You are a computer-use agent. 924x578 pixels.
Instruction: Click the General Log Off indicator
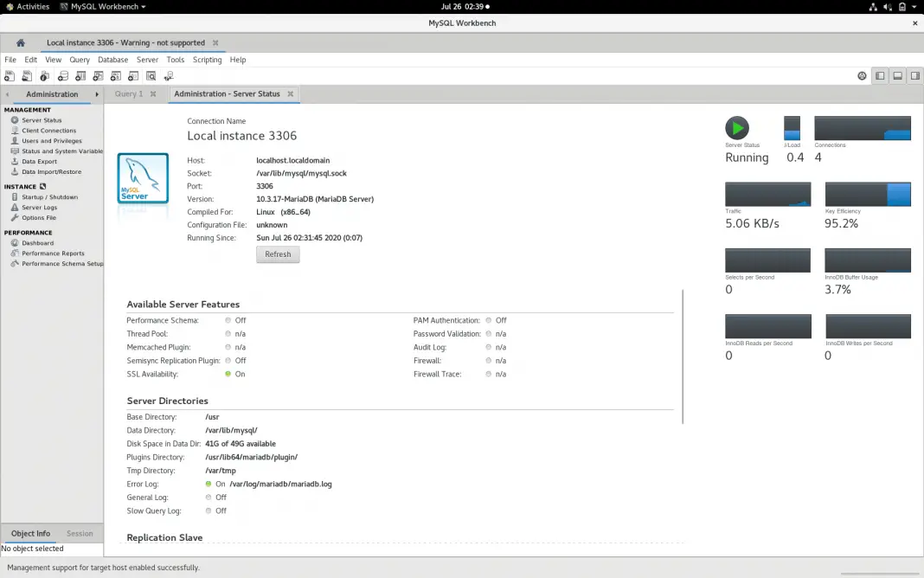(208, 497)
